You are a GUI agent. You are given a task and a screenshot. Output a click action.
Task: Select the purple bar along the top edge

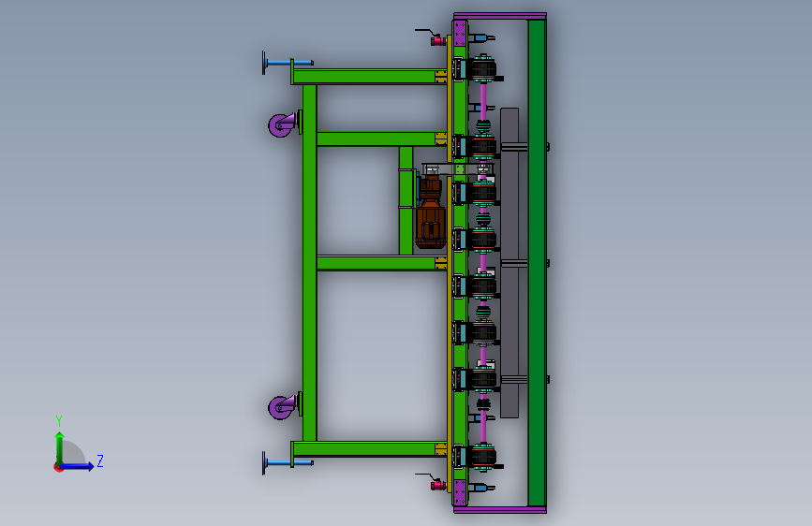pos(500,16)
